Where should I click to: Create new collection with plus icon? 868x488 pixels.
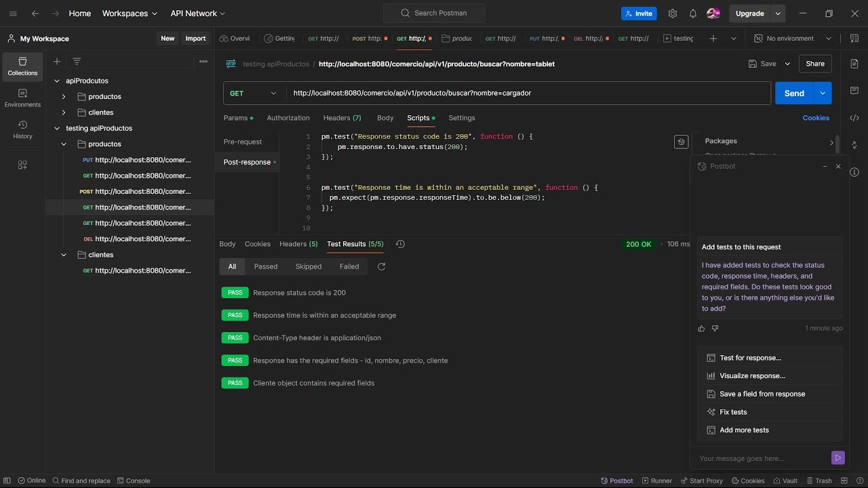[x=57, y=62]
